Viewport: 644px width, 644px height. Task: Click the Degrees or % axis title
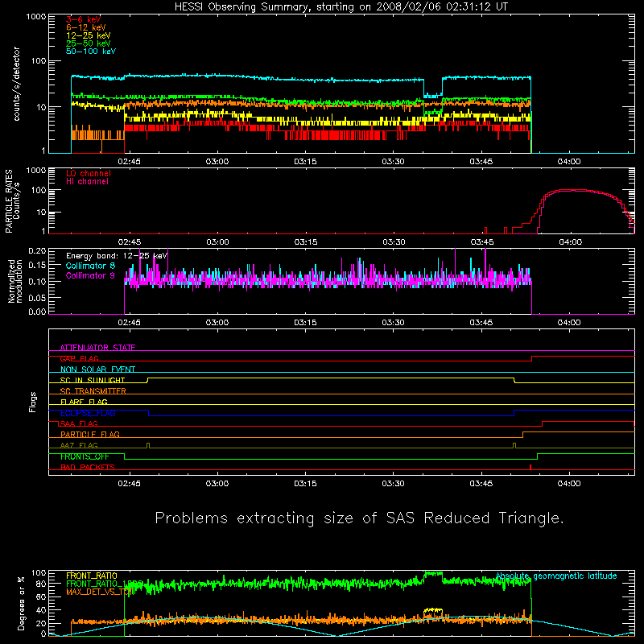21,603
